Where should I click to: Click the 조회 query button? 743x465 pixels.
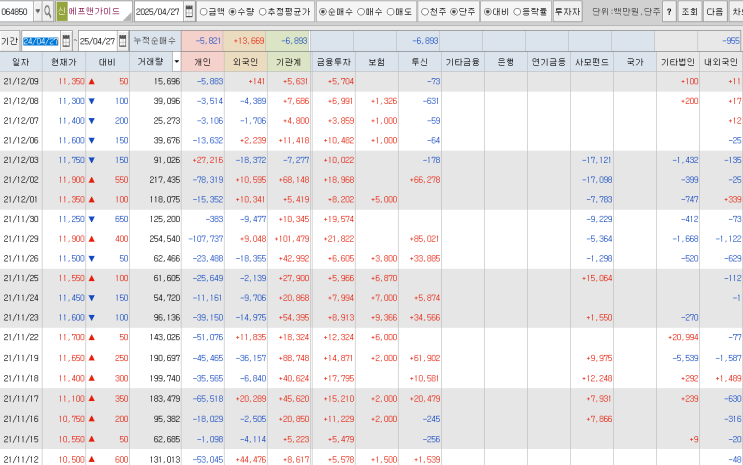coord(689,11)
